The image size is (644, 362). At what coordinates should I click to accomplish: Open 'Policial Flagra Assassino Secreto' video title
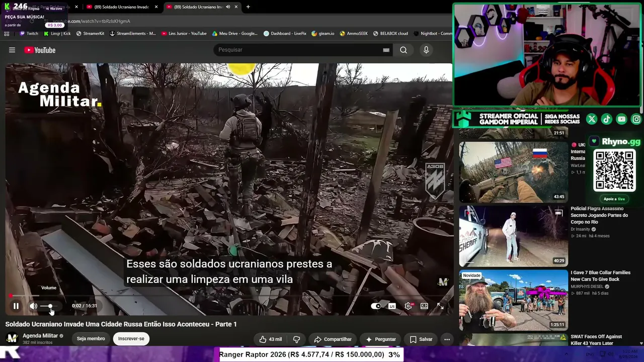point(599,215)
